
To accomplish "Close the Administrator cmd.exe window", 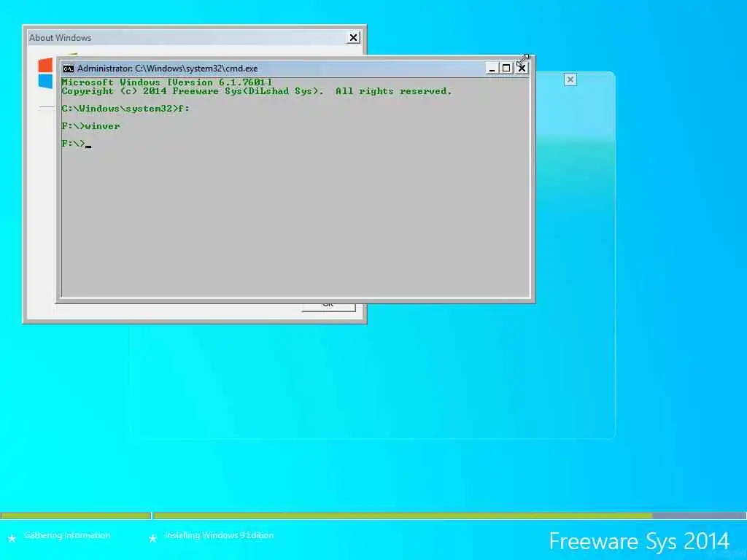I will (521, 69).
